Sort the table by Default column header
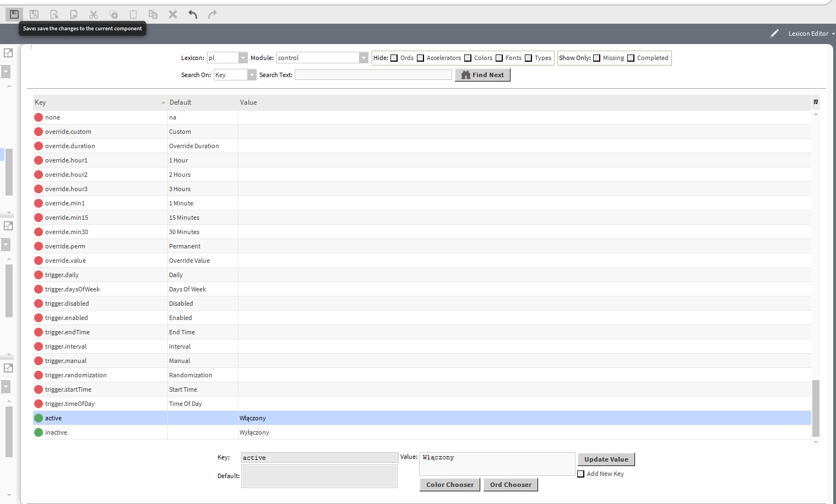Image resolution: width=836 pixels, height=504 pixels. [x=181, y=102]
